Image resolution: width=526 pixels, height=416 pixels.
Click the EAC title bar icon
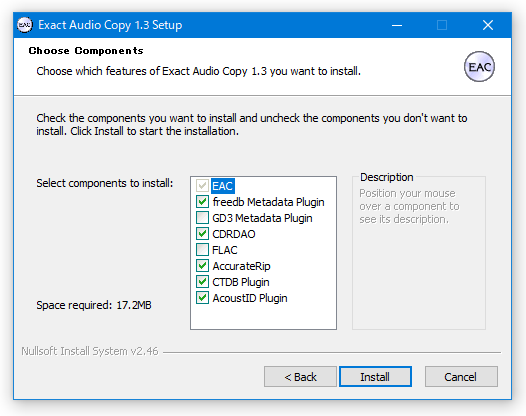tap(25, 25)
